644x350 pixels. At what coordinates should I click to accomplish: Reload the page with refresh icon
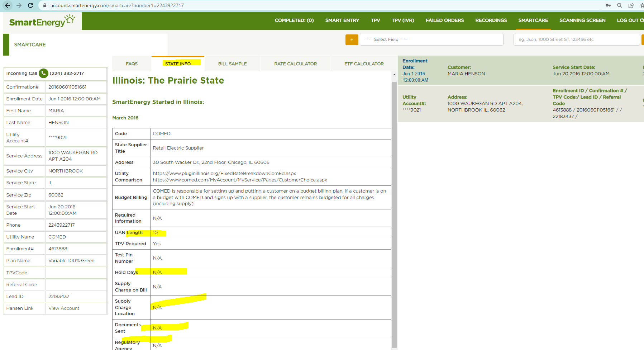[30, 5]
